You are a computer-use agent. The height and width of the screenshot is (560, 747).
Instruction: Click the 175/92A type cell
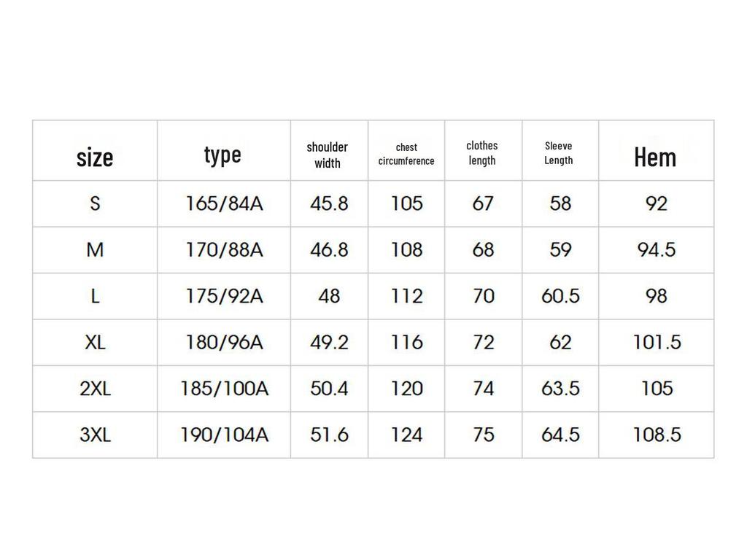pyautogui.click(x=224, y=296)
